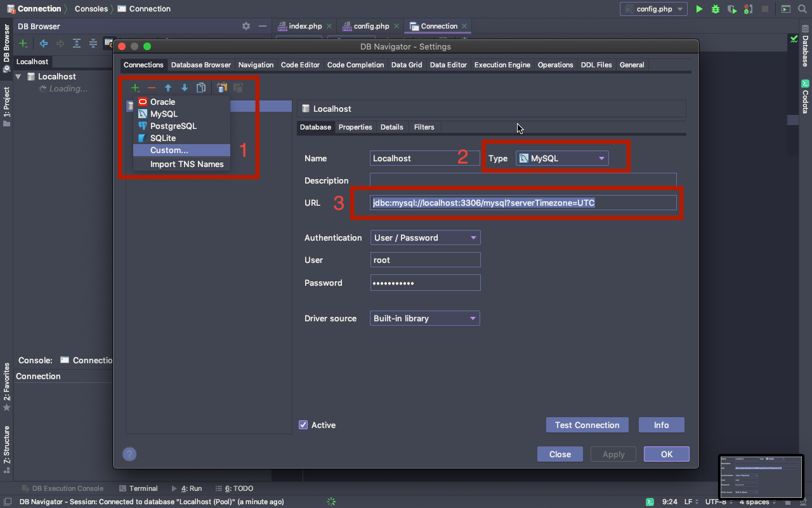
Task: Click the search magnifier icon in top toolbar
Action: (x=802, y=9)
